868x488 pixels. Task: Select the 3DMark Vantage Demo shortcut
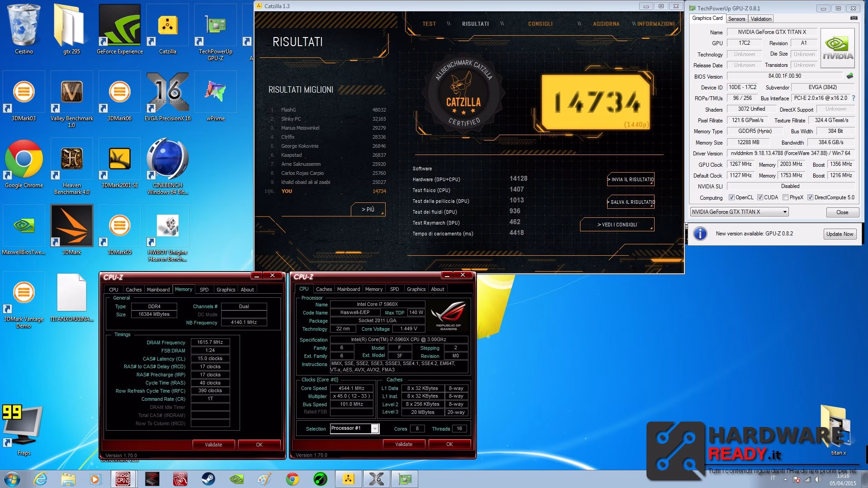coord(24,300)
